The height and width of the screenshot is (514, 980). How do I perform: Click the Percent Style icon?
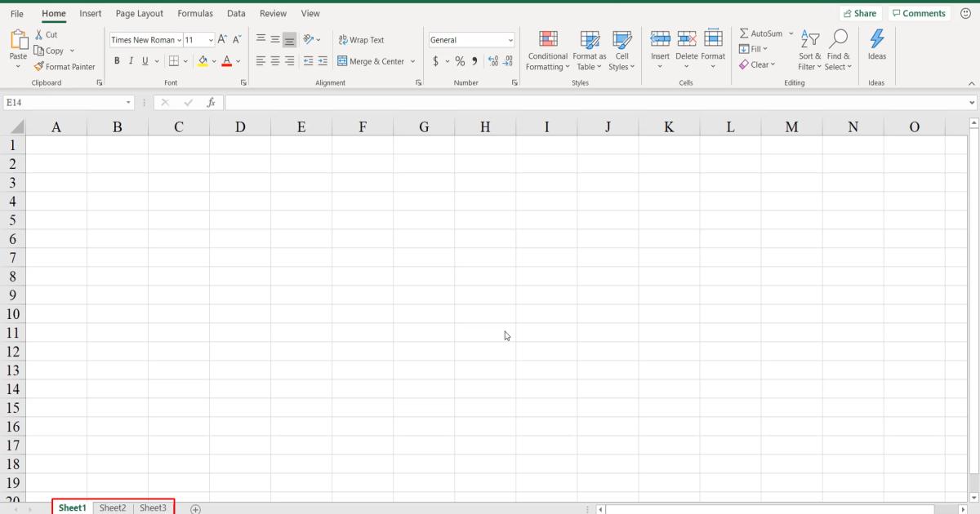point(460,60)
